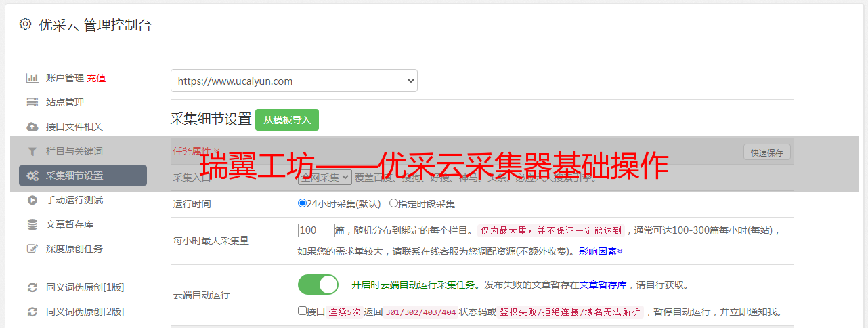
Task: Click the gears icon for 采集细节设置
Action: pyautogui.click(x=32, y=176)
